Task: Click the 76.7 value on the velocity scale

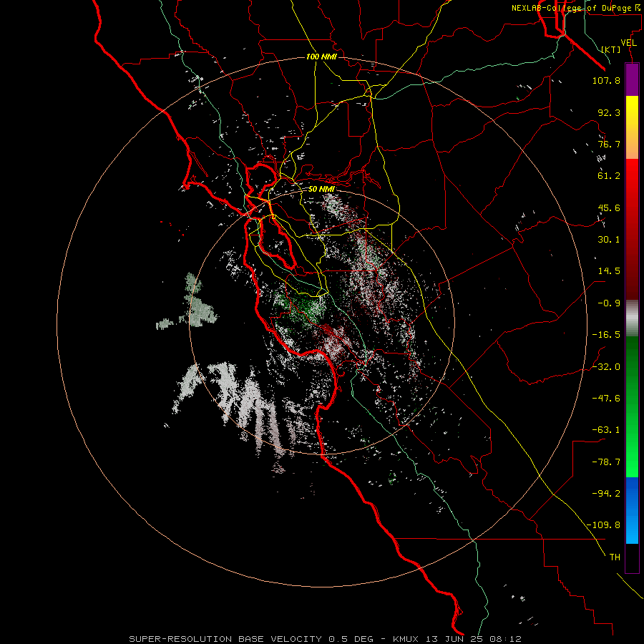Action: pyautogui.click(x=609, y=144)
